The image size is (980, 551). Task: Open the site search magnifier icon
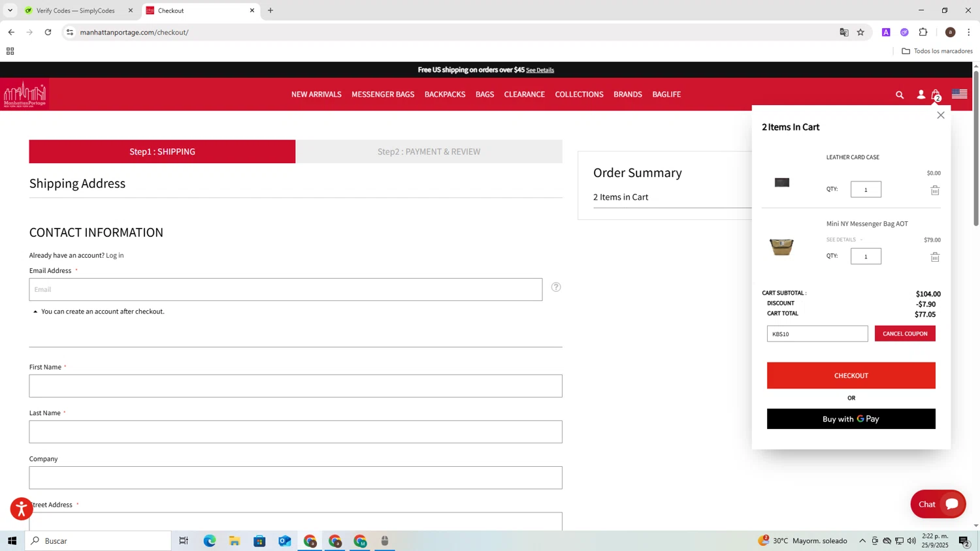tap(900, 95)
